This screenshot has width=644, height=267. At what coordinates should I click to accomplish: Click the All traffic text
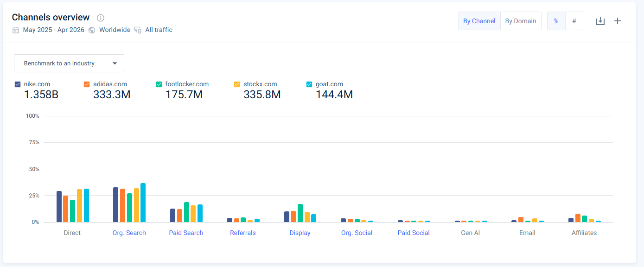[159, 30]
